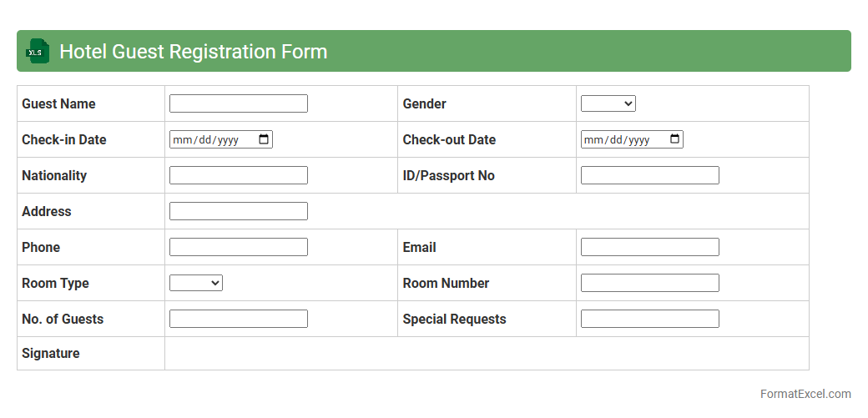
Task: Focus the Nationality input field
Action: click(239, 175)
